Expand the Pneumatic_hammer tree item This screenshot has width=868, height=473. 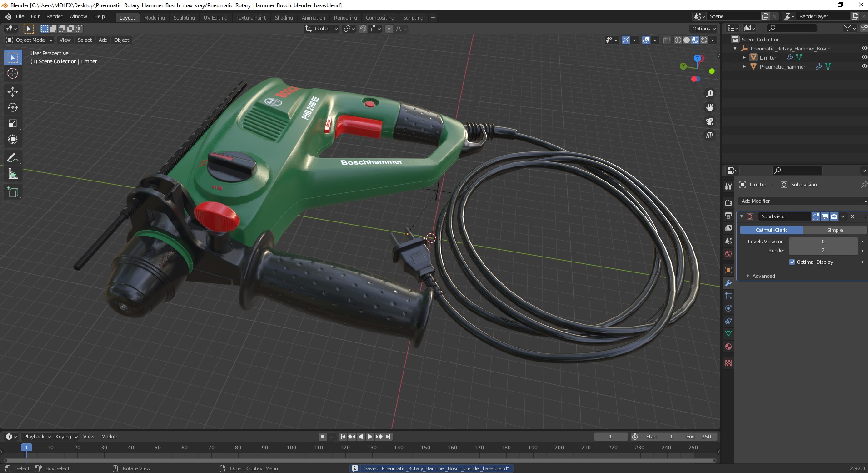[744, 66]
